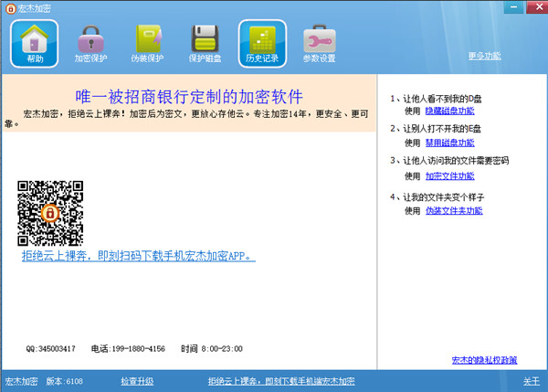Click the 宏杰加密 title bar logo
Image resolution: width=548 pixels, height=392 pixels.
10,9
